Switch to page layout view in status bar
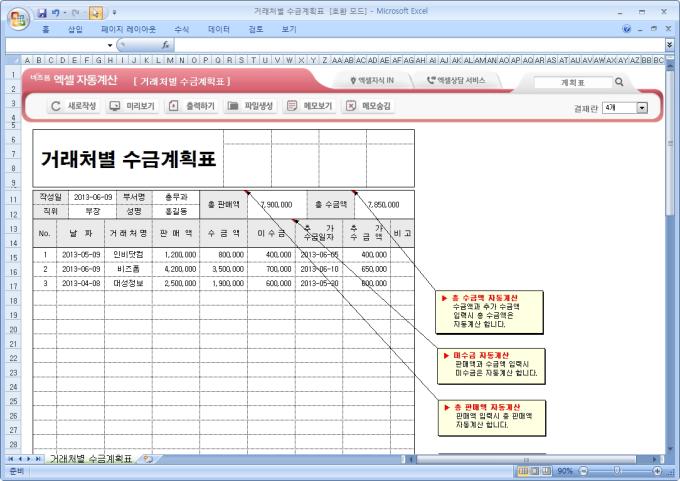 tap(535, 470)
